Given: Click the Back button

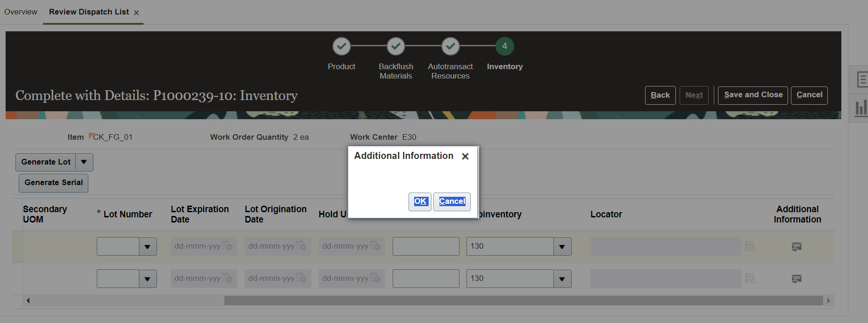Looking at the screenshot, I should pyautogui.click(x=660, y=95).
